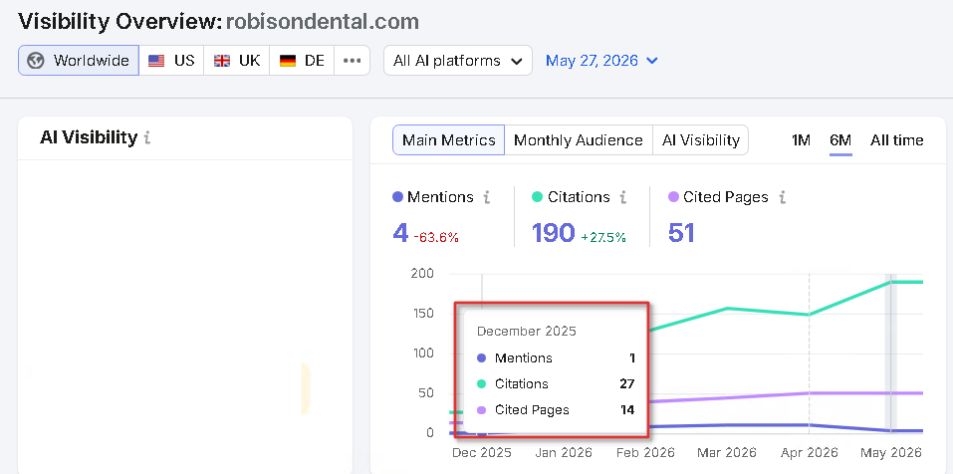The height and width of the screenshot is (474, 953).
Task: Click the blue Mentions legend dot
Action: [x=398, y=197]
